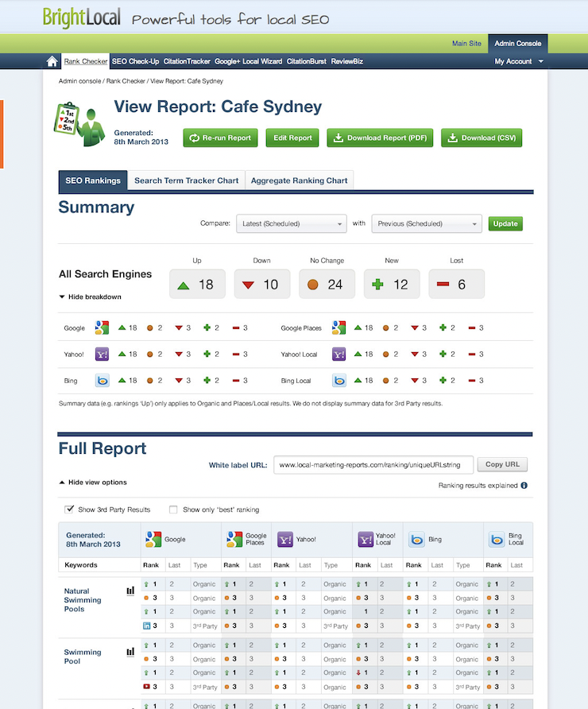Check Show only 'best' ranking

(173, 509)
